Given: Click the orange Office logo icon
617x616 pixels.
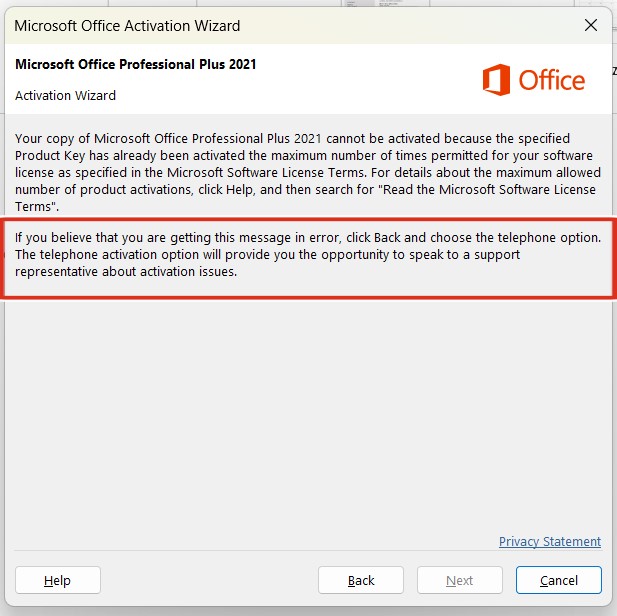Looking at the screenshot, I should tap(497, 80).
